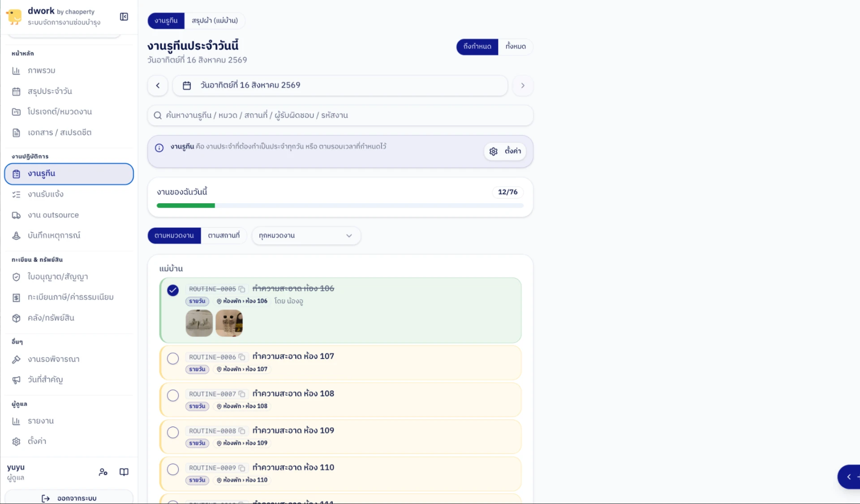This screenshot has height=504, width=860.
Task: Uncheck completed task ห้อง 106
Action: click(173, 290)
